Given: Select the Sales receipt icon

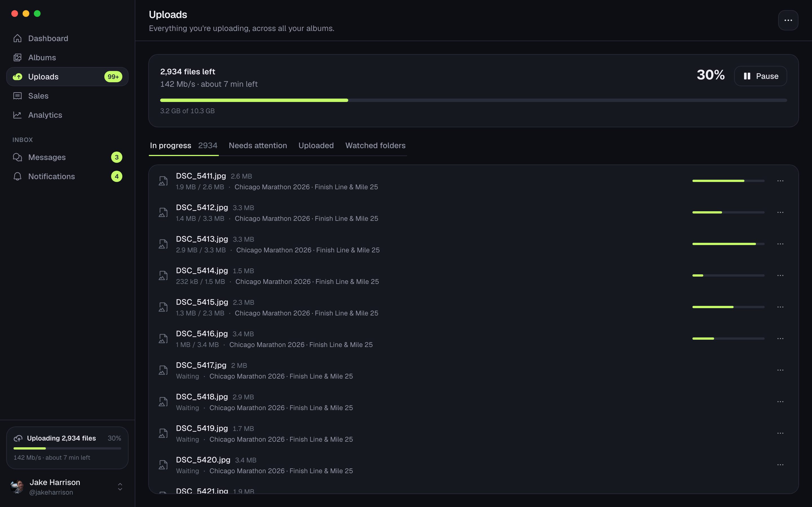Looking at the screenshot, I should [17, 96].
